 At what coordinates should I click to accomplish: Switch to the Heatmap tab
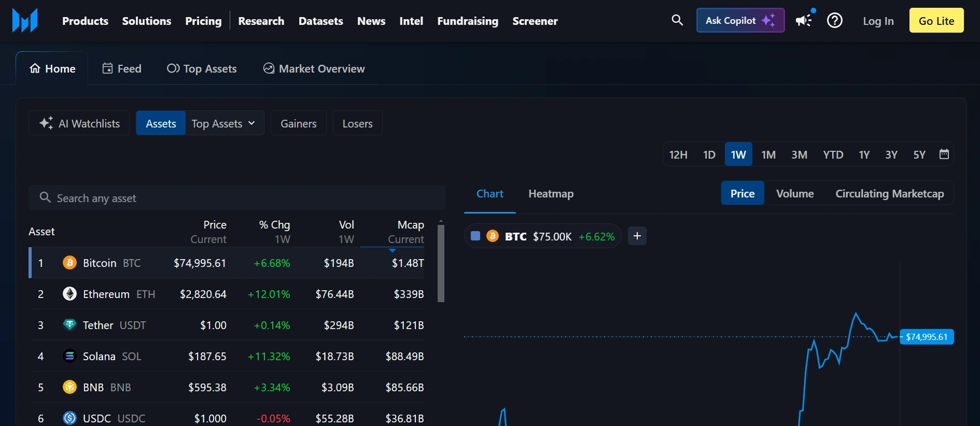[551, 194]
